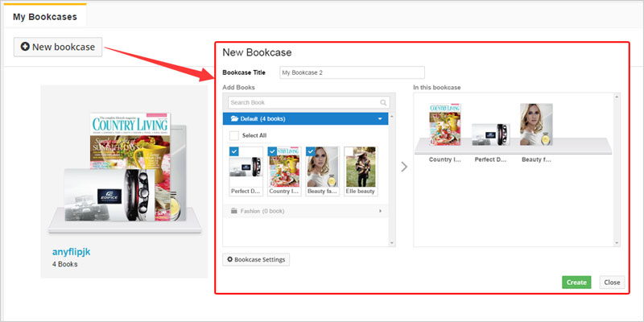Image resolution: width=644 pixels, height=322 pixels.
Task: Uncheck the Beauty fa... book checkbox
Action: pos(311,151)
